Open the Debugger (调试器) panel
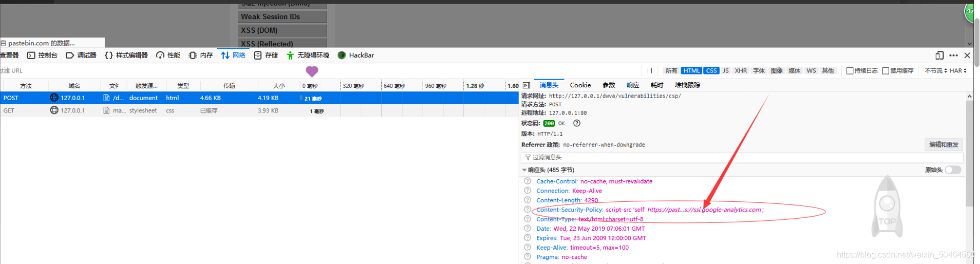 pyautogui.click(x=81, y=55)
